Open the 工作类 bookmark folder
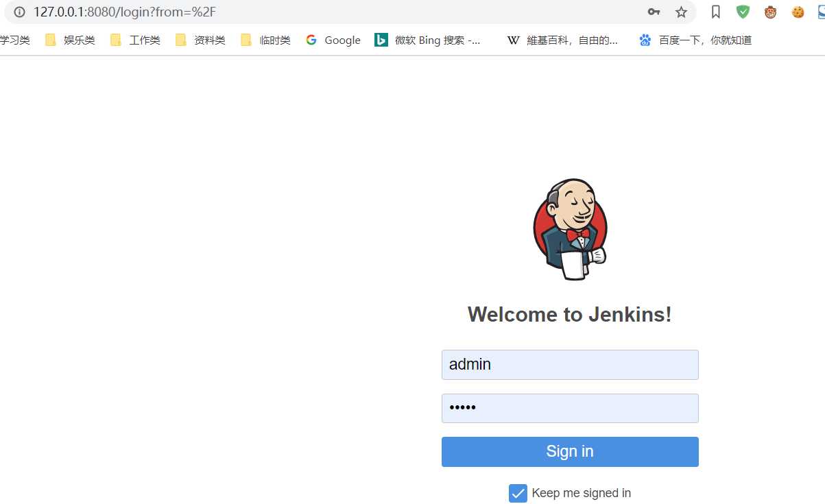Viewport: 825px width, 504px height. tap(135, 40)
